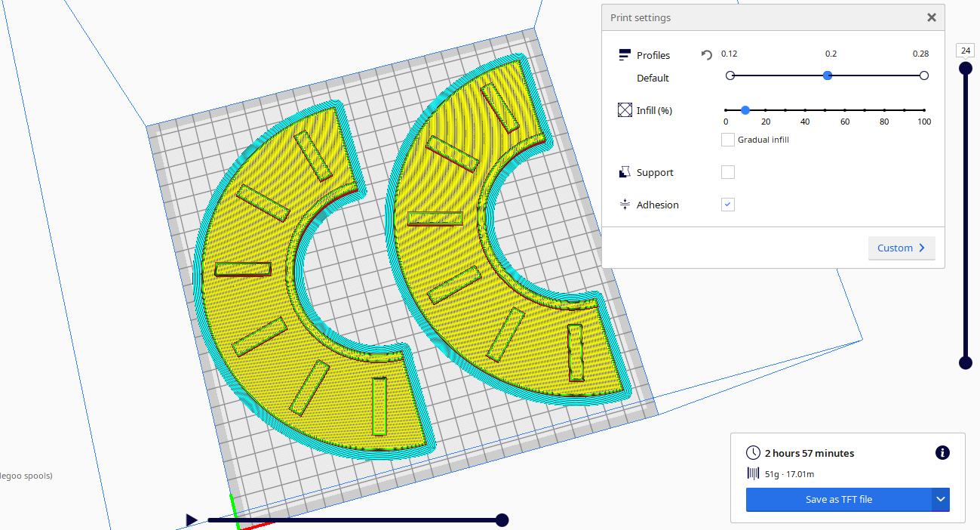Click the Support icon
980x530 pixels.
pos(624,172)
